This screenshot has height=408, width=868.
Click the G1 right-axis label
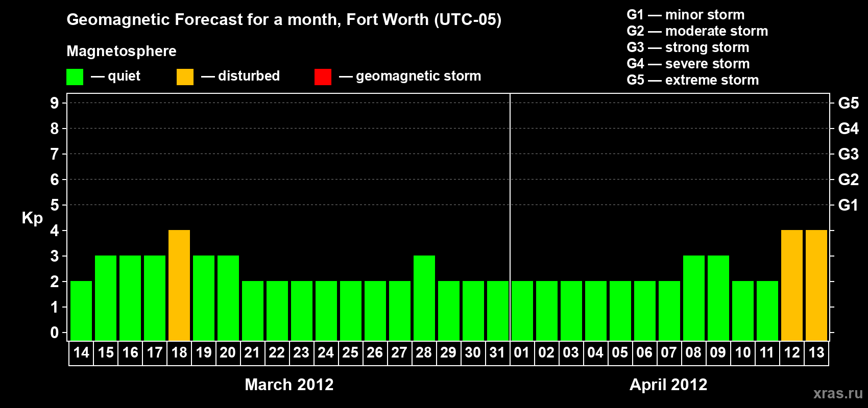849,205
